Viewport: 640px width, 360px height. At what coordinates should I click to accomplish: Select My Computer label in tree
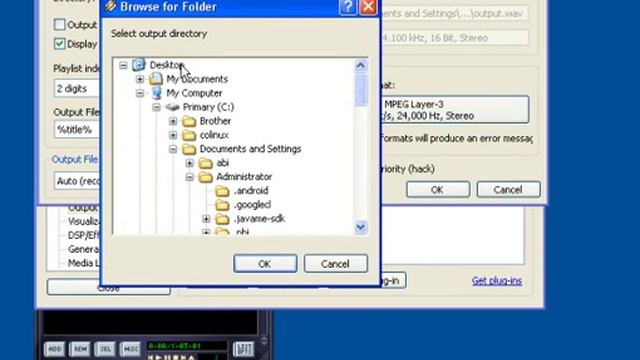194,93
